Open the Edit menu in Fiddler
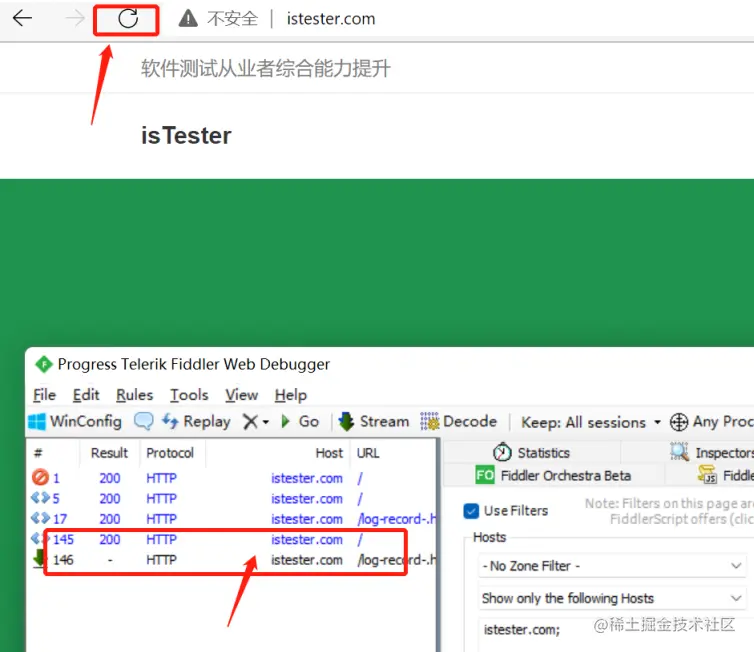The width and height of the screenshot is (754, 652). pyautogui.click(x=86, y=395)
